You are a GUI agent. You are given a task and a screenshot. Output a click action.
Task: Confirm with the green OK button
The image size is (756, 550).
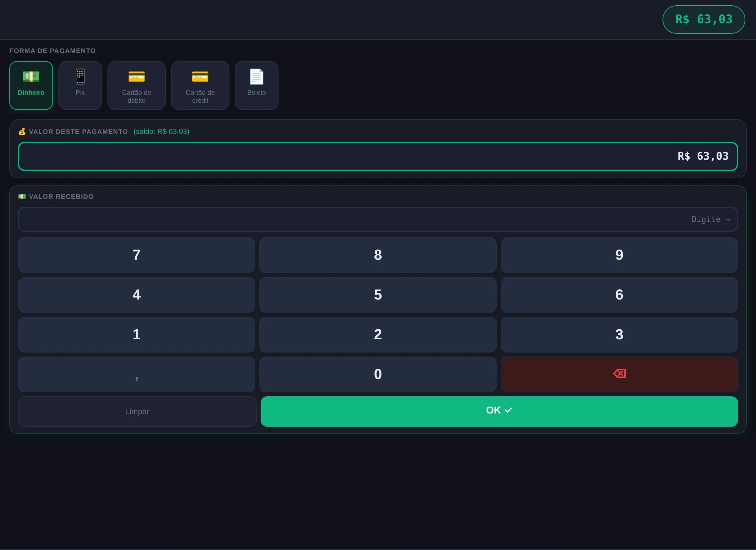pos(499,412)
